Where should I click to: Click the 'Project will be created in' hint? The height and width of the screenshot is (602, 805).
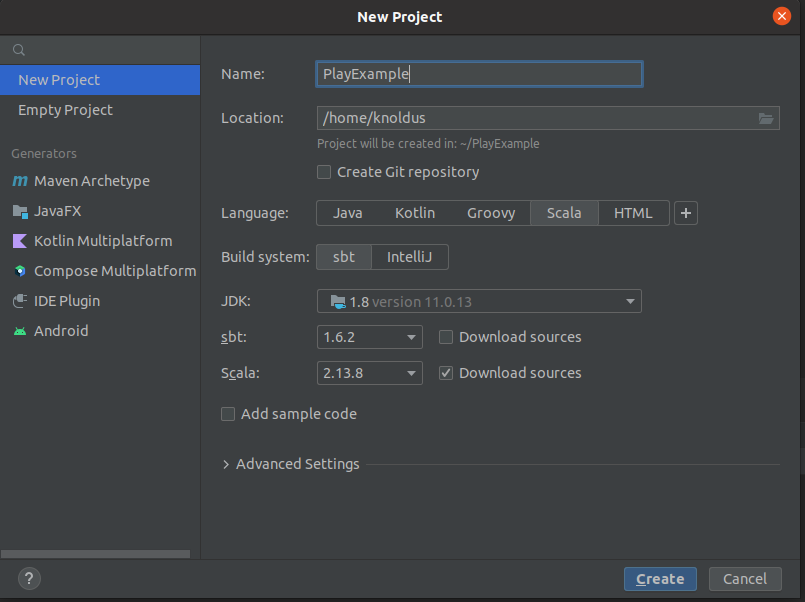pyautogui.click(x=428, y=144)
